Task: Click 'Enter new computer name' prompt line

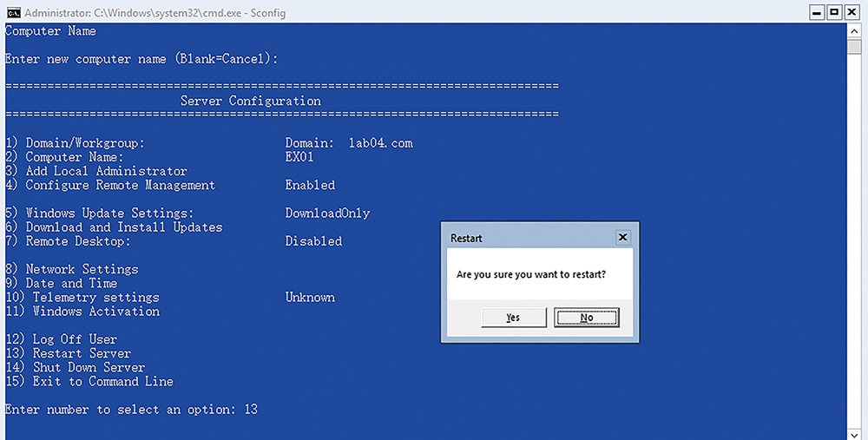Action: [141, 59]
